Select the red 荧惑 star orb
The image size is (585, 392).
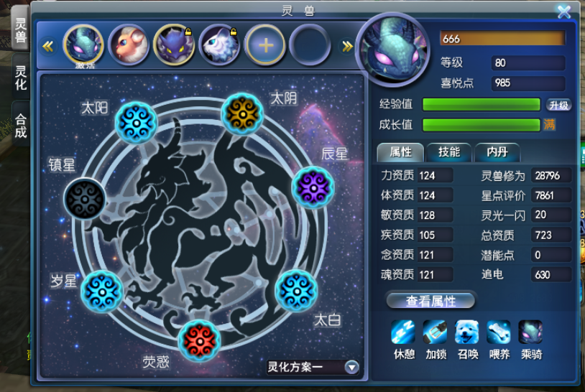tap(200, 340)
